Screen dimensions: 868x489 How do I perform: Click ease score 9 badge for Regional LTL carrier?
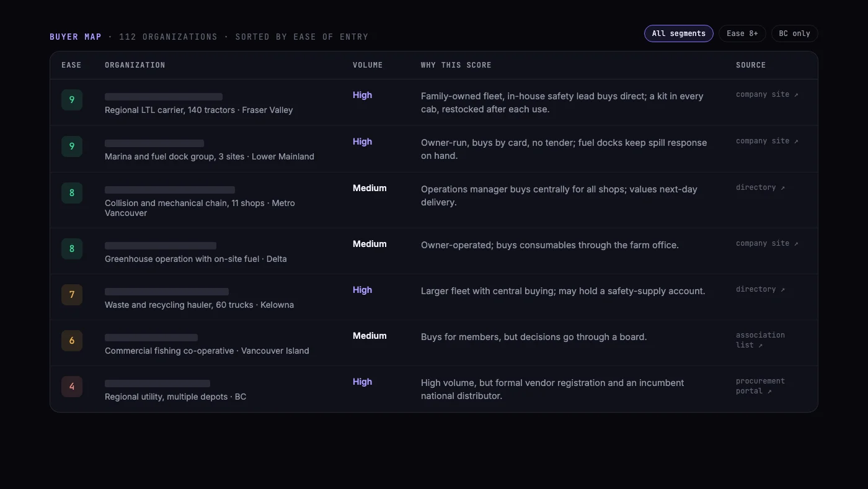pos(72,100)
